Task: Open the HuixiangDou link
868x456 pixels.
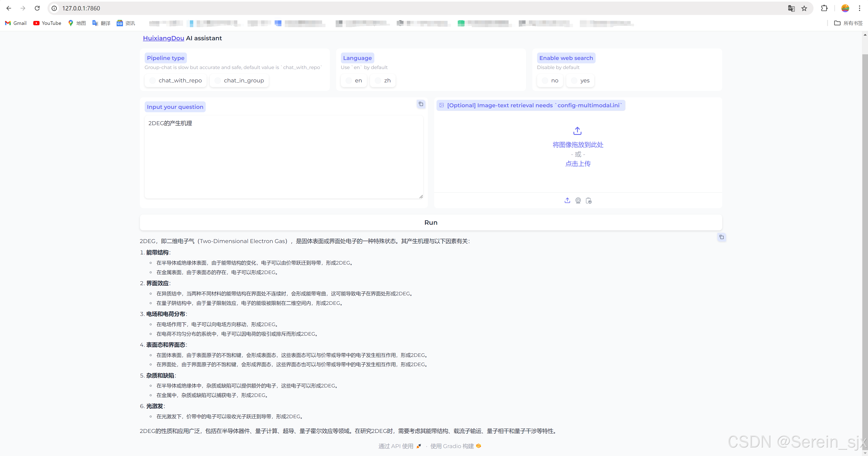Action: [163, 38]
